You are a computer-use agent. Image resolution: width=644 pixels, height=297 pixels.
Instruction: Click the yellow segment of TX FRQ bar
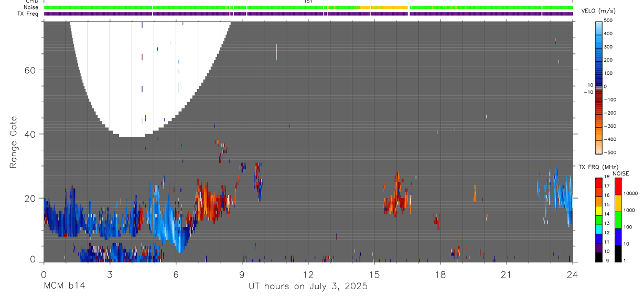[x=599, y=211]
